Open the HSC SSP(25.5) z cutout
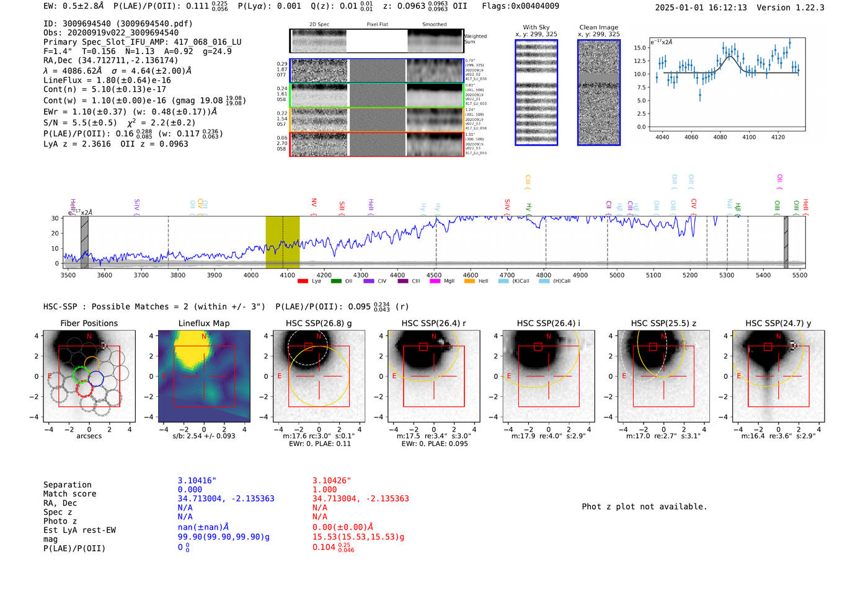868x591 pixels. (663, 376)
